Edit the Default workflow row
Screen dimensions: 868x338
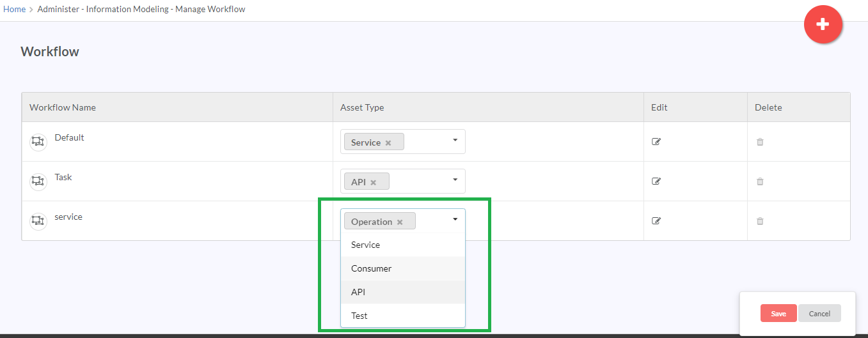(x=656, y=142)
